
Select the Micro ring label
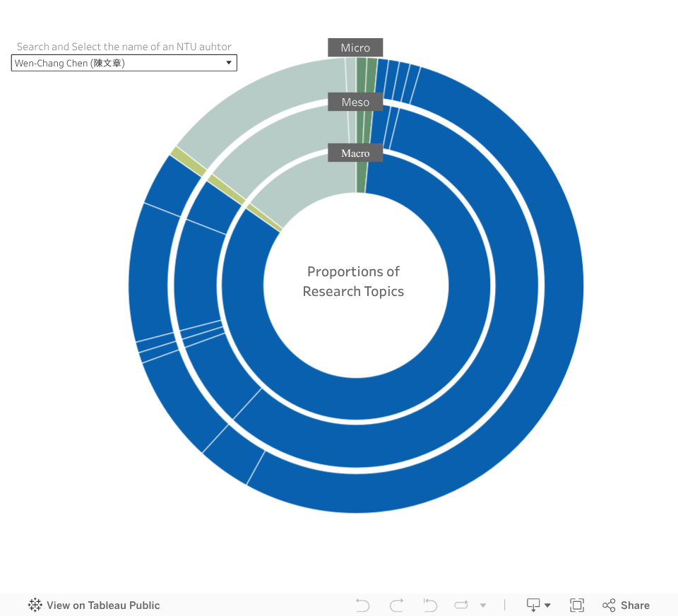coord(355,48)
